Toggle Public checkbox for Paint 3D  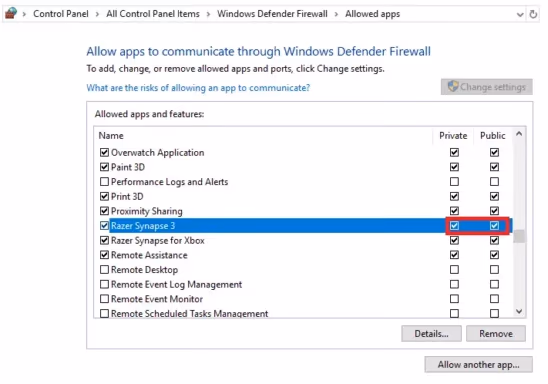(x=494, y=167)
